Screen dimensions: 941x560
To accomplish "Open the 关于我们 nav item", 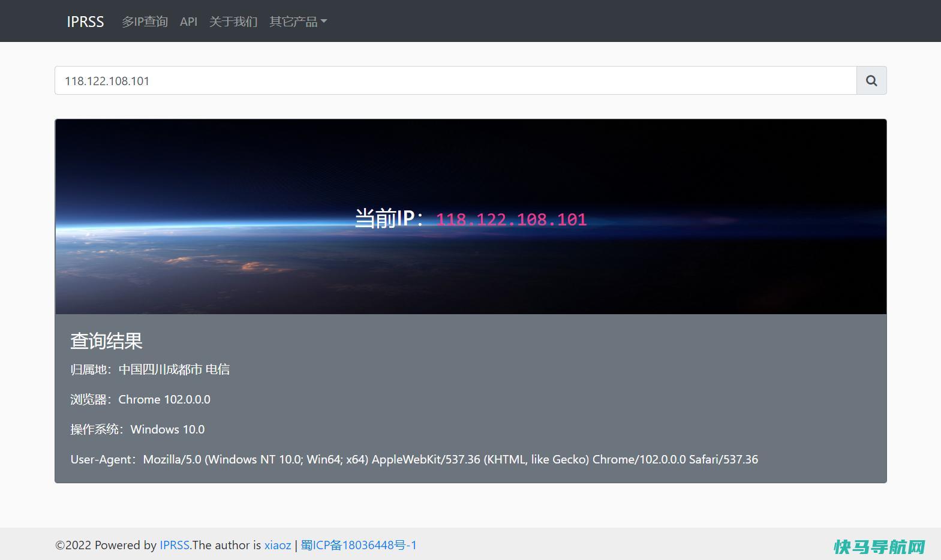I will click(233, 22).
